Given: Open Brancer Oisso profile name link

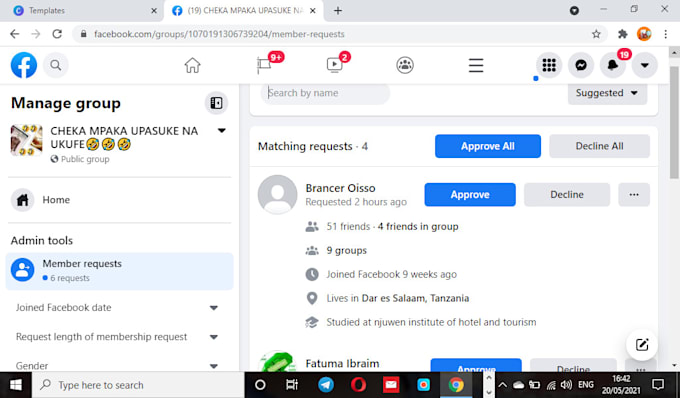Looking at the screenshot, I should tap(340, 188).
